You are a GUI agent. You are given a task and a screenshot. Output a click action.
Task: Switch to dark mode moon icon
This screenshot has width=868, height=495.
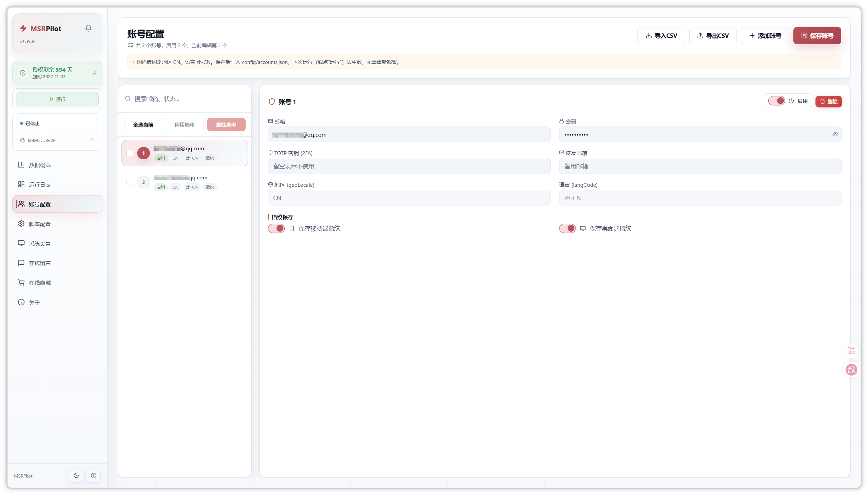[76, 476]
